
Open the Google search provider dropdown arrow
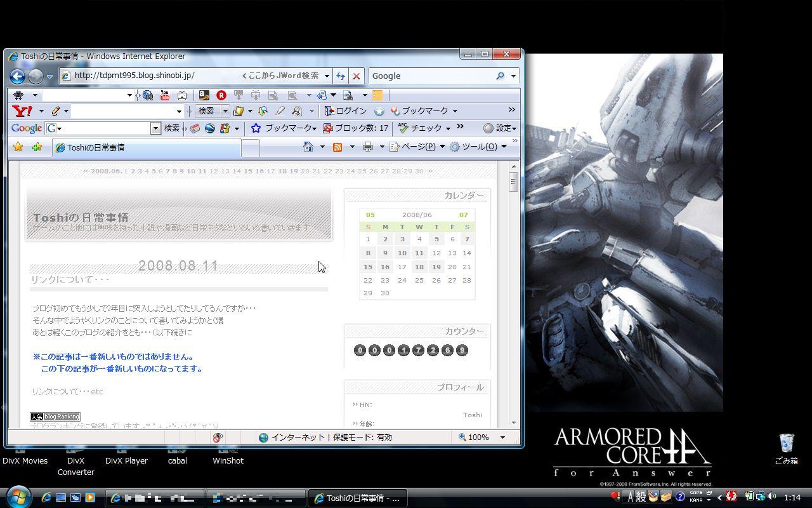(x=513, y=76)
